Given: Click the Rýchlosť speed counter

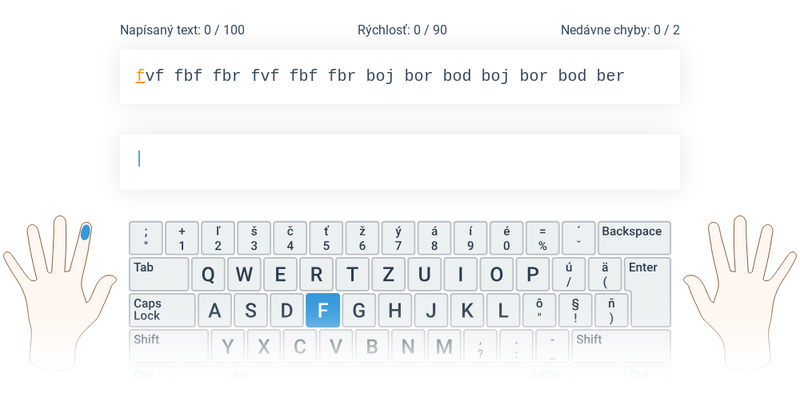Looking at the screenshot, I should coord(402,30).
